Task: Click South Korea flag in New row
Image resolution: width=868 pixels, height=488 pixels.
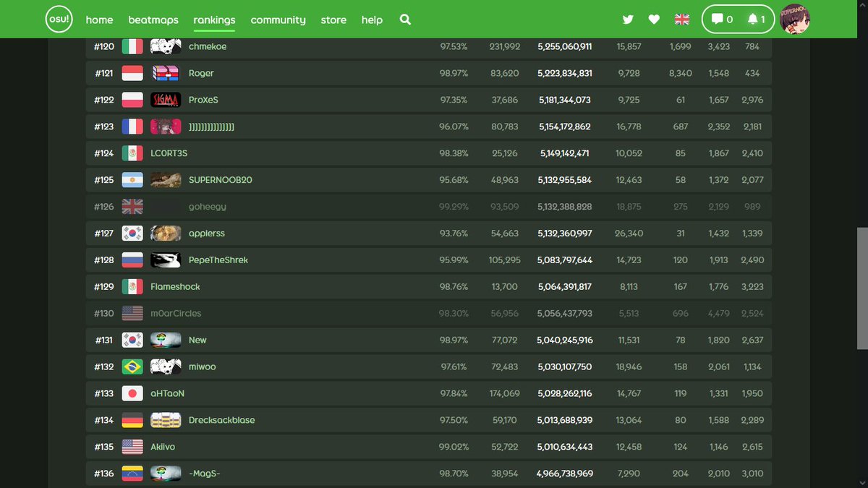Action: click(132, 341)
